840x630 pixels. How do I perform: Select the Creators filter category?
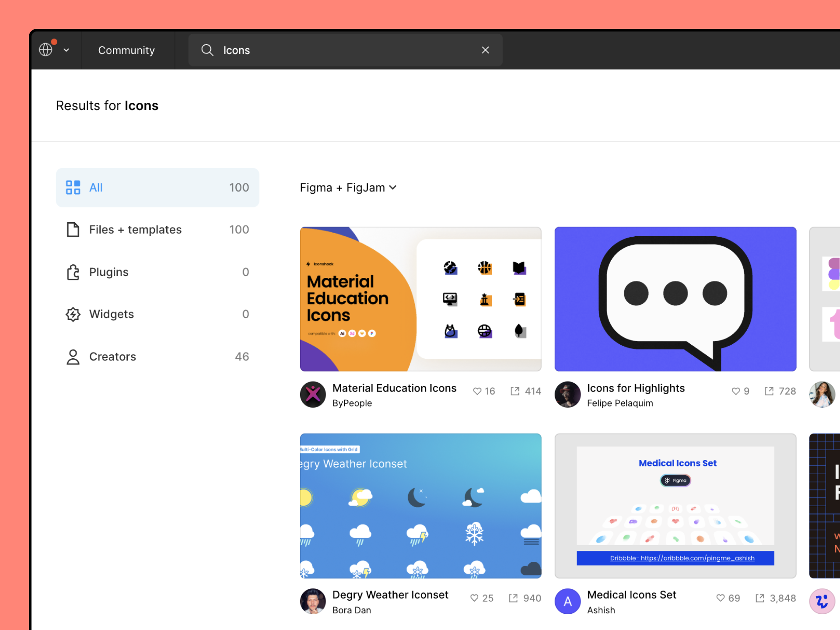(112, 357)
